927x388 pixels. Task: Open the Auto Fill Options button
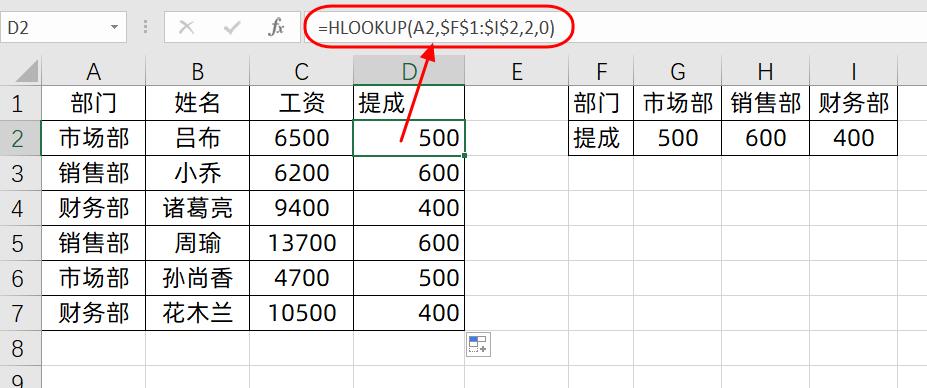[x=478, y=344]
